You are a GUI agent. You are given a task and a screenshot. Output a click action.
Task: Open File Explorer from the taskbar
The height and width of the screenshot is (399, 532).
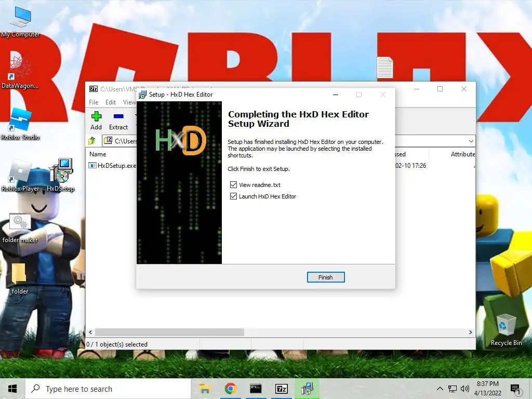tap(205, 389)
